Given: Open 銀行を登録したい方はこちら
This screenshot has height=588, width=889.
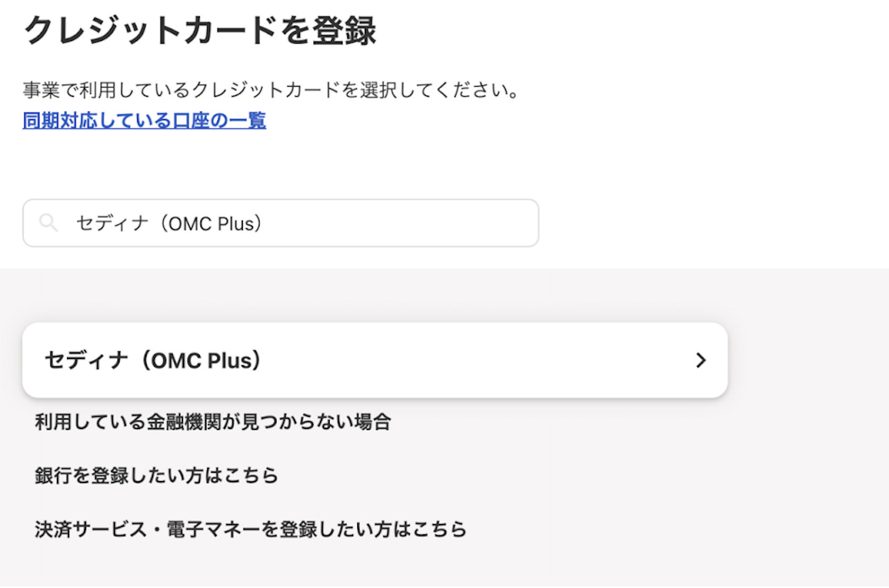Looking at the screenshot, I should coord(156,475).
